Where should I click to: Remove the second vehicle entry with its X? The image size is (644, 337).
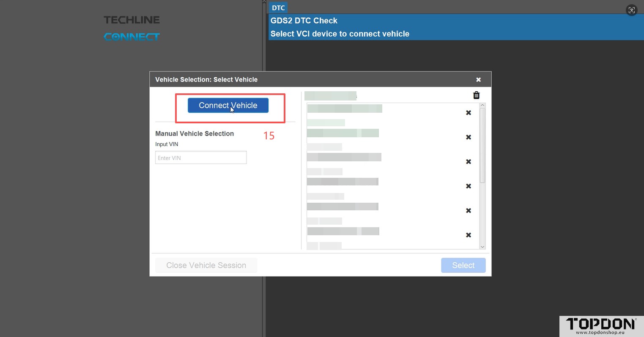[469, 137]
